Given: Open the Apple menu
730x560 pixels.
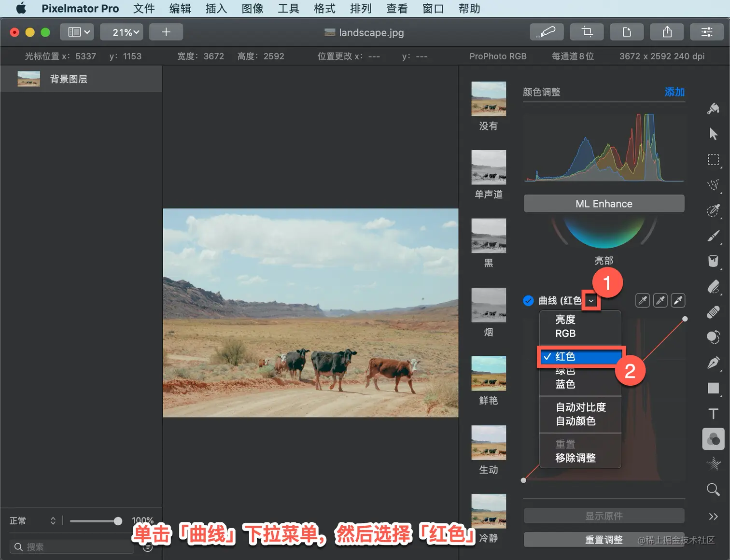Looking at the screenshot, I should tap(21, 8).
